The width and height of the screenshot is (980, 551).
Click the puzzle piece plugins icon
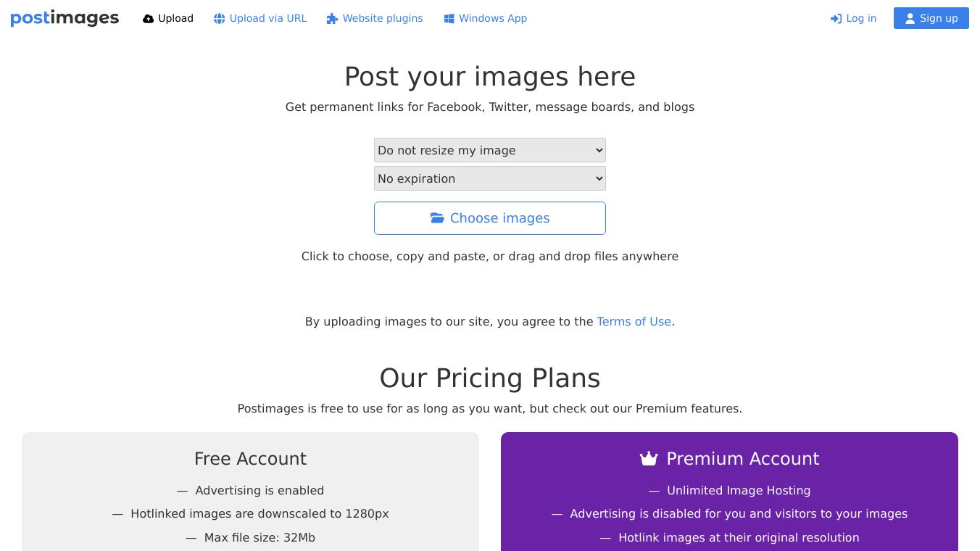pyautogui.click(x=332, y=19)
